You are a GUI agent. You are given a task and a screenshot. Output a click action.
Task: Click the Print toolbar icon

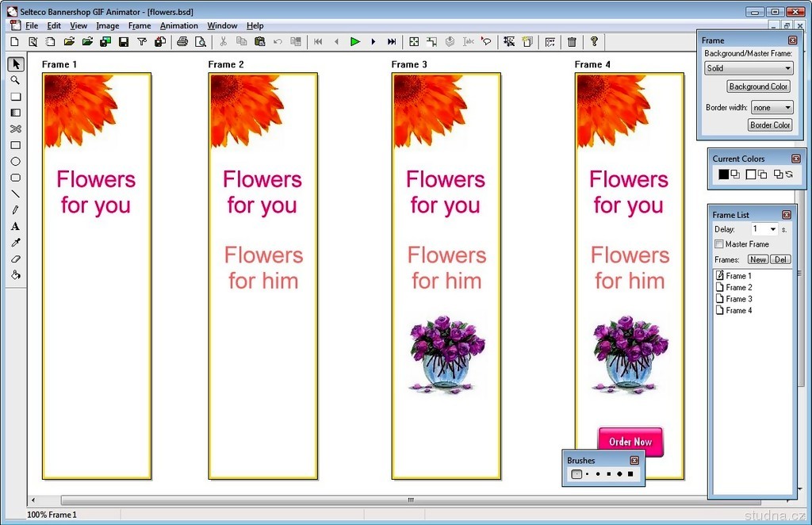(x=182, y=41)
